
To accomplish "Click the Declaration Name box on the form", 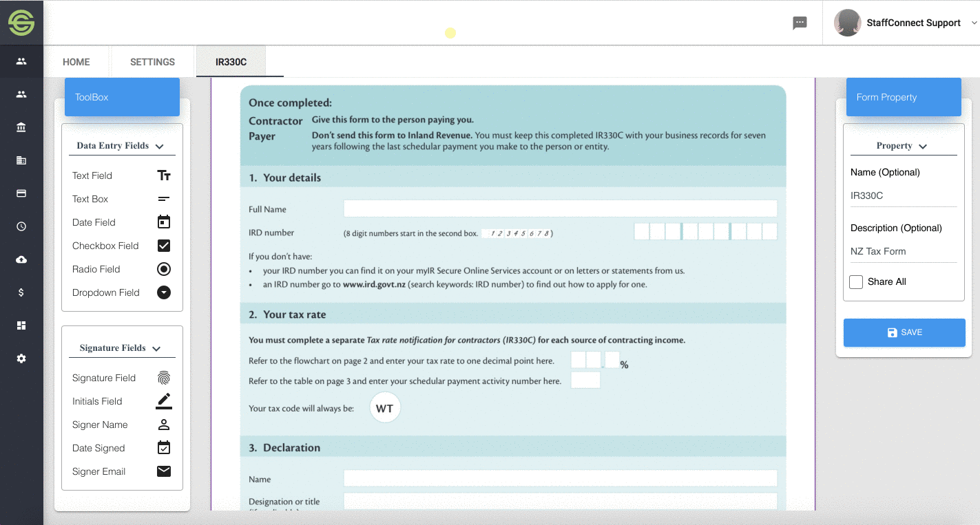I will tap(560, 478).
